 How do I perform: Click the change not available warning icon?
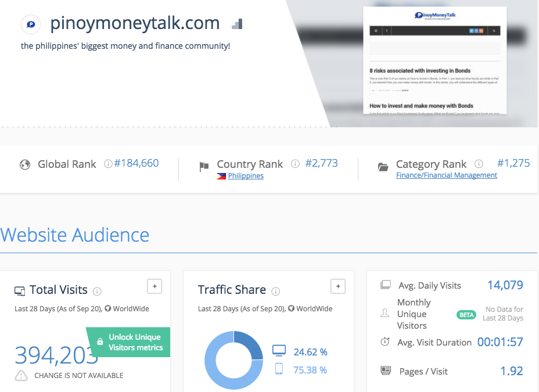pos(21,376)
